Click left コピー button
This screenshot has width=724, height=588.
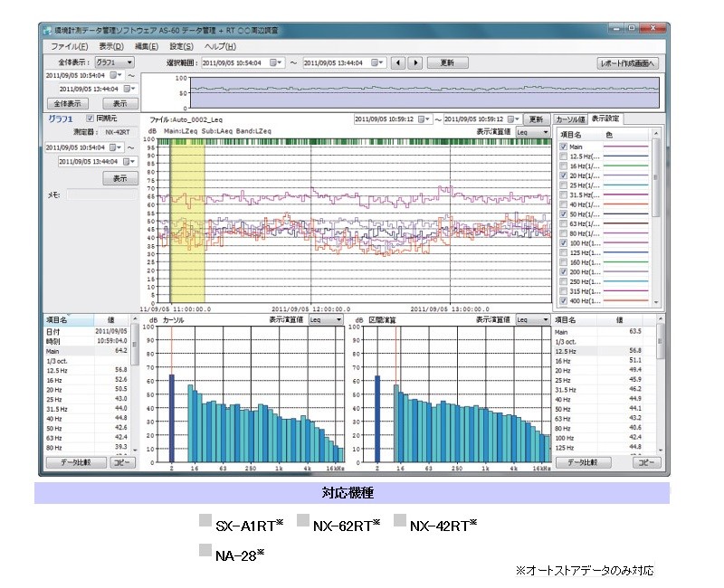[122, 462]
